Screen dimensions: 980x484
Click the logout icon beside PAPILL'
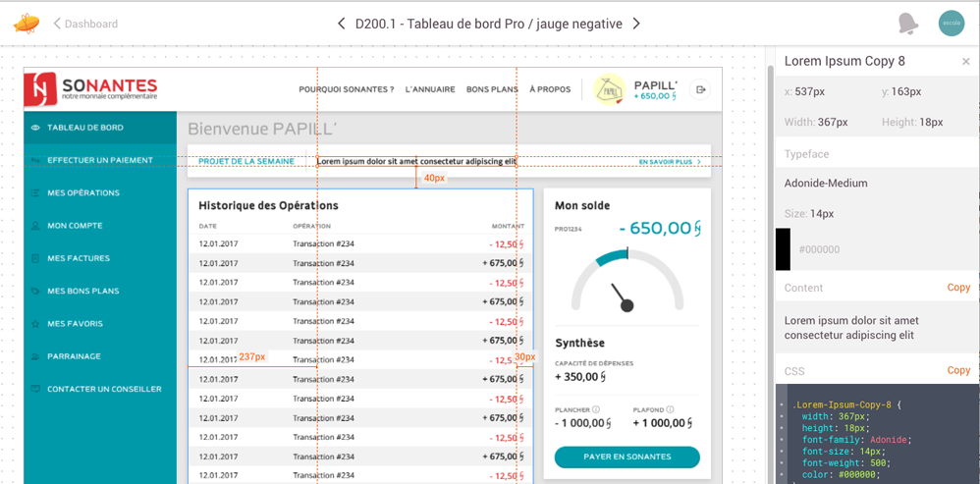(700, 89)
